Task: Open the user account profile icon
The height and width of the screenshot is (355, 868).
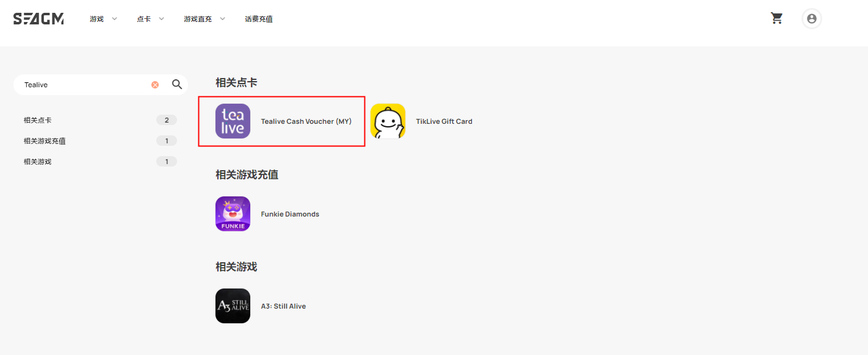Action: (x=812, y=19)
